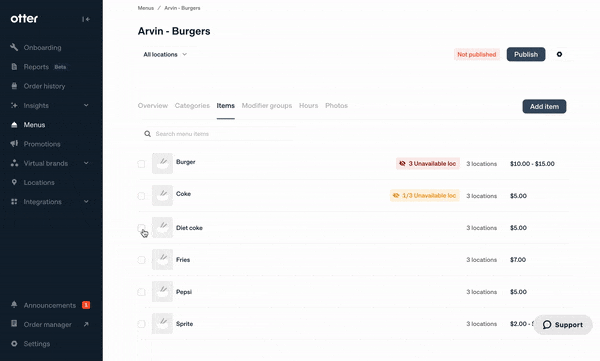Open the Burger item thumbnail

(162, 163)
